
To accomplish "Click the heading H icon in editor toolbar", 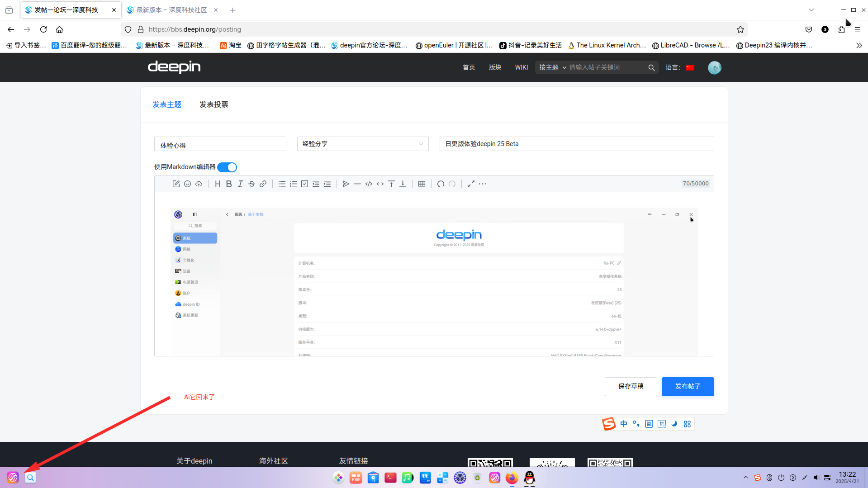I will (x=218, y=184).
